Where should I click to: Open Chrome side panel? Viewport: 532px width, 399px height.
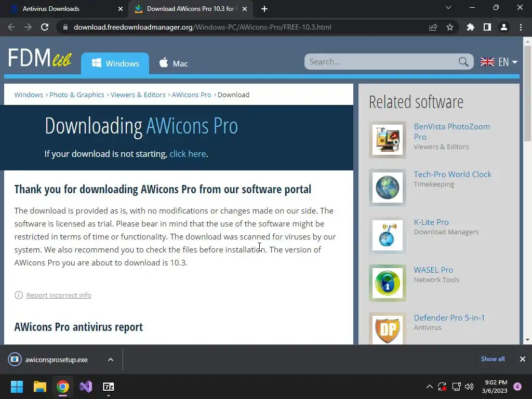(487, 27)
